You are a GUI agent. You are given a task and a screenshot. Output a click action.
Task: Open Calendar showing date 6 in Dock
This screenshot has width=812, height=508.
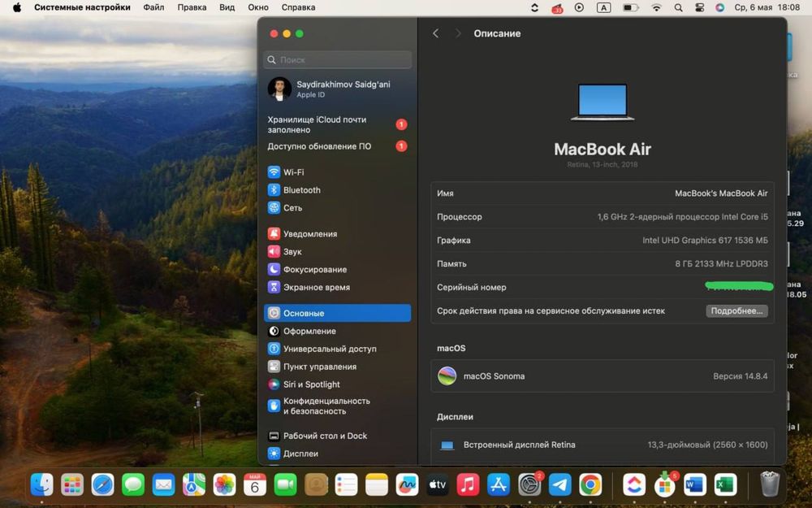pos(255,485)
